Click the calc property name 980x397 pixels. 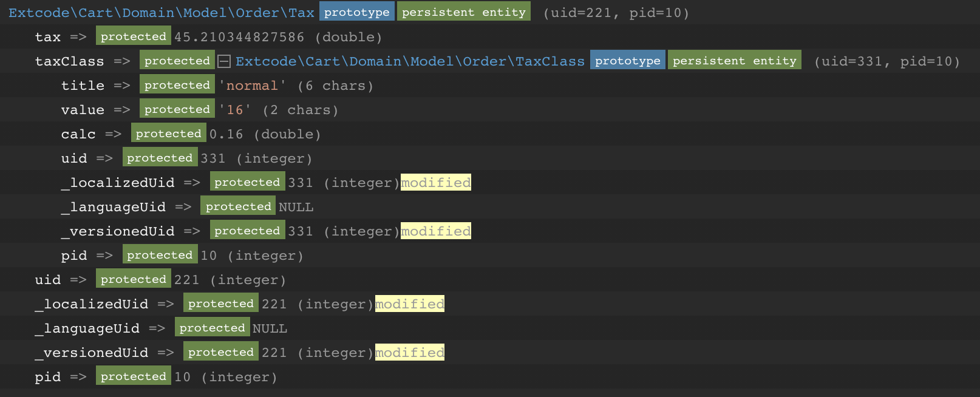click(78, 134)
